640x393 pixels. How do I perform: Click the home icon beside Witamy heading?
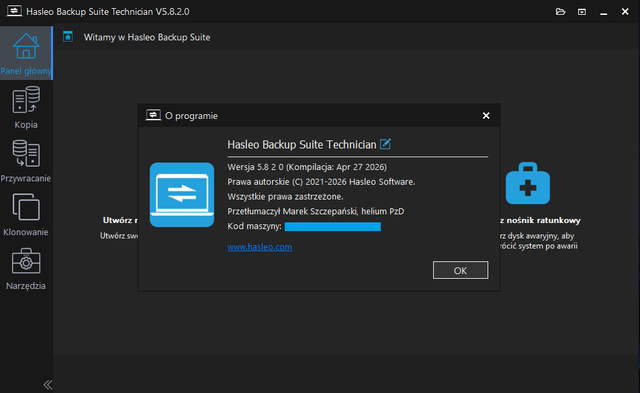coord(68,37)
